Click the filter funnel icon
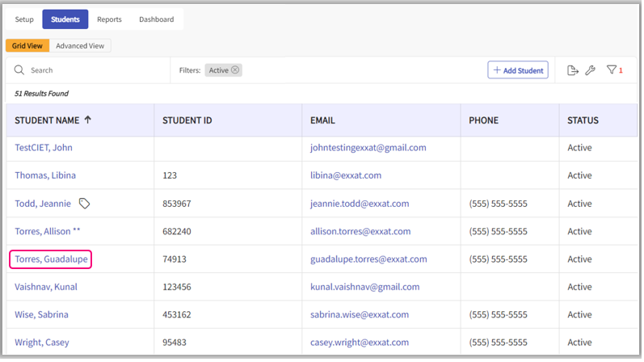Viewport: 644px width, 362px height. 612,70
